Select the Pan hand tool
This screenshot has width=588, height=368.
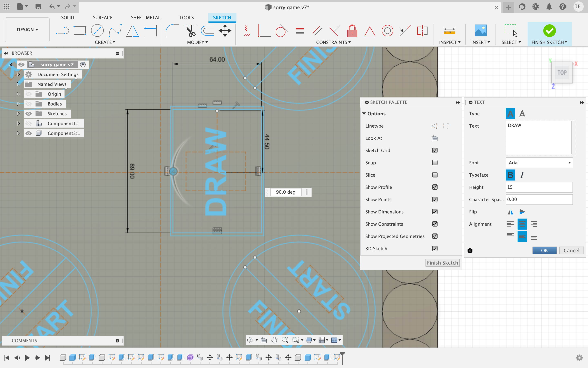[274, 340]
